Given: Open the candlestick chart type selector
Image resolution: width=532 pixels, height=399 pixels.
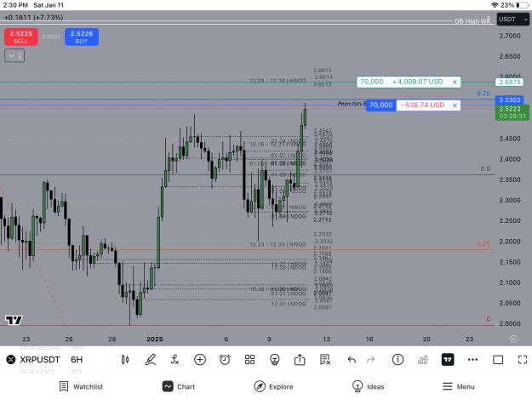Looking at the screenshot, I should tap(125, 359).
